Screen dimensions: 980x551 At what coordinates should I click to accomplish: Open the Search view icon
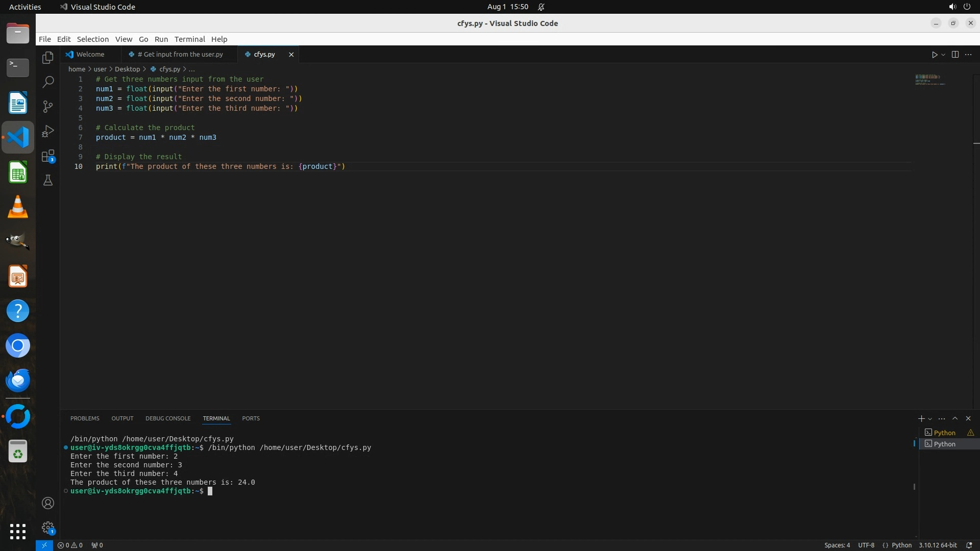pyautogui.click(x=48, y=82)
